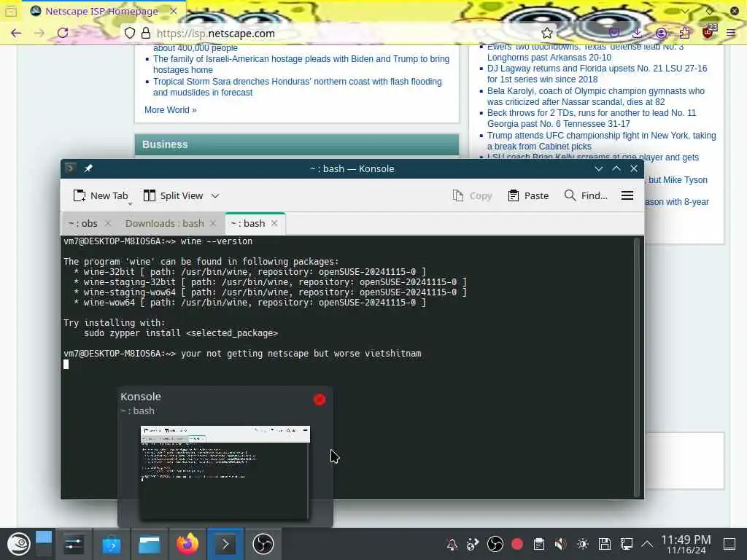Click Split View in Konsole toolbar
The image size is (747, 560).
[174, 195]
